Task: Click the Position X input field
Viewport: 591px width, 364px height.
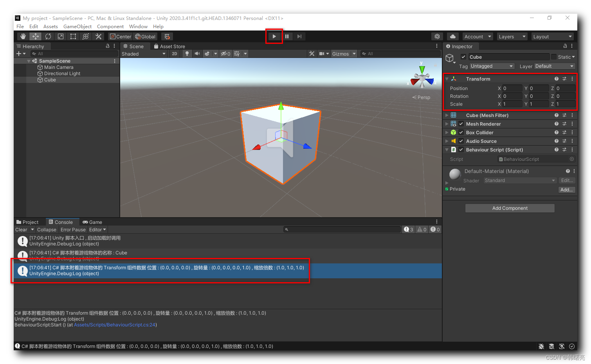Action: click(x=512, y=88)
